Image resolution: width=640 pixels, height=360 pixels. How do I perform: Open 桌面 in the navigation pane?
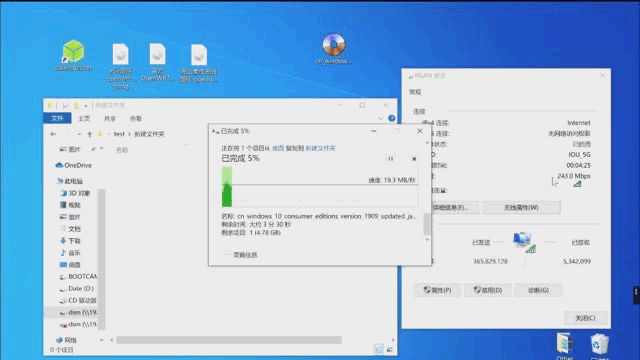(x=70, y=264)
